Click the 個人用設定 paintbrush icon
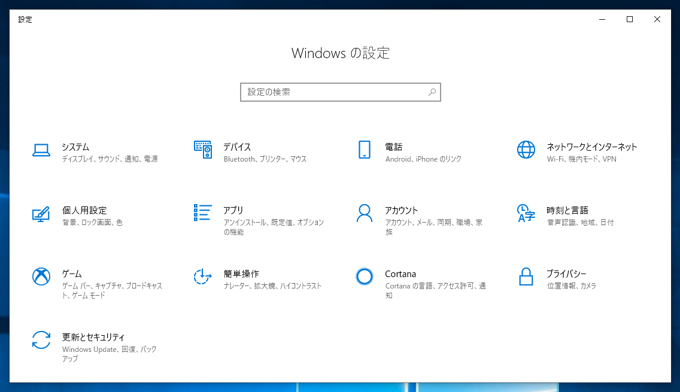The width and height of the screenshot is (680, 392). [x=41, y=214]
